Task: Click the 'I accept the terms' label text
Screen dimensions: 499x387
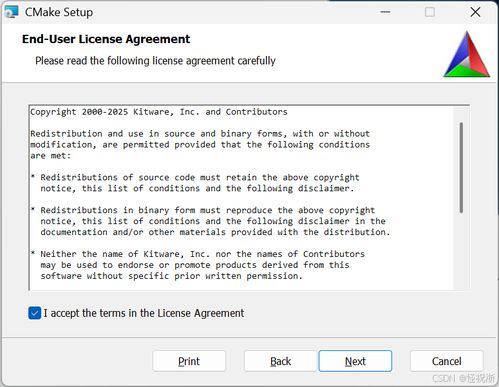Action: [x=144, y=313]
